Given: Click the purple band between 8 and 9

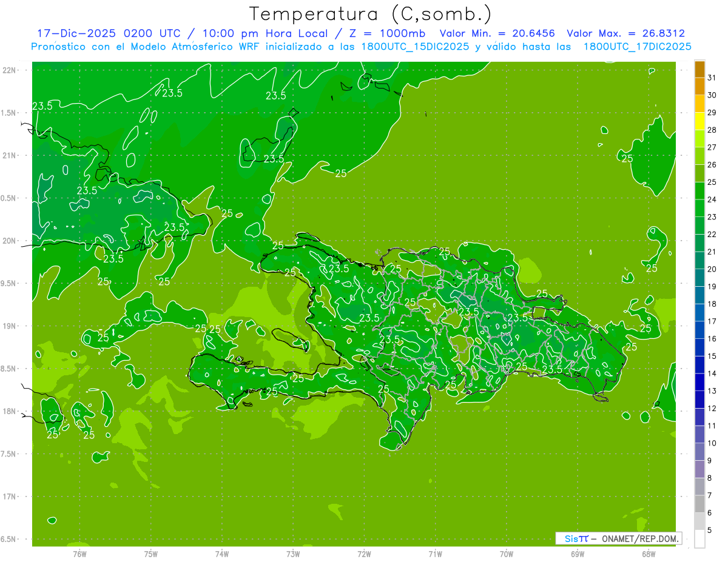Looking at the screenshot, I should pyautogui.click(x=699, y=469).
